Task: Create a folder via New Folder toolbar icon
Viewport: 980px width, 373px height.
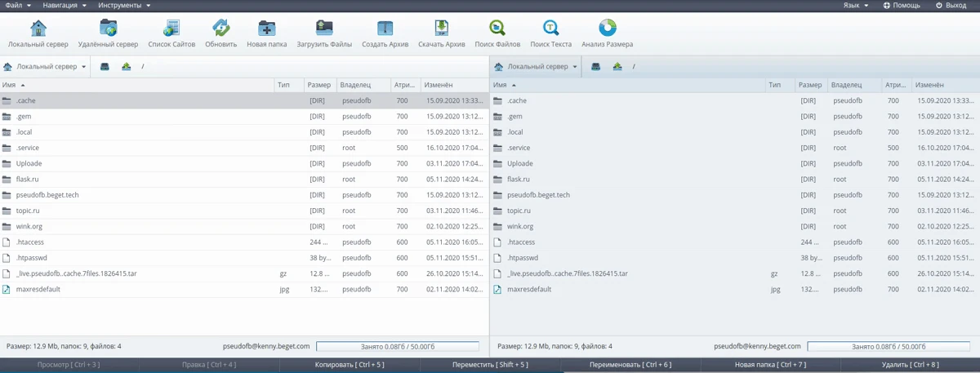Action: click(x=266, y=29)
